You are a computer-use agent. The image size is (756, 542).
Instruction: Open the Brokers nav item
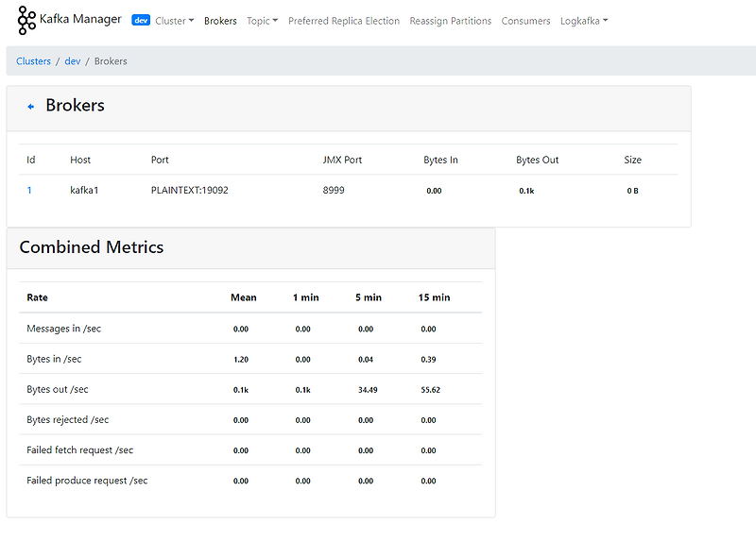tap(220, 21)
